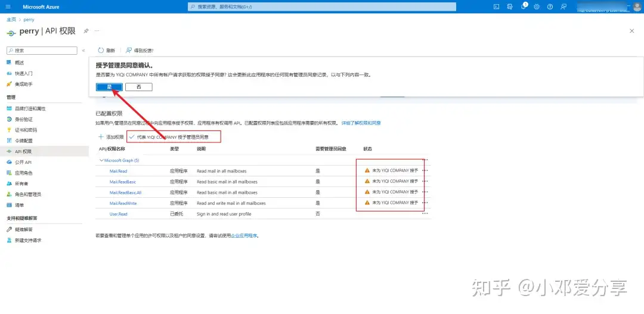Click the account avatar picture
The height and width of the screenshot is (314, 644).
pos(636,7)
